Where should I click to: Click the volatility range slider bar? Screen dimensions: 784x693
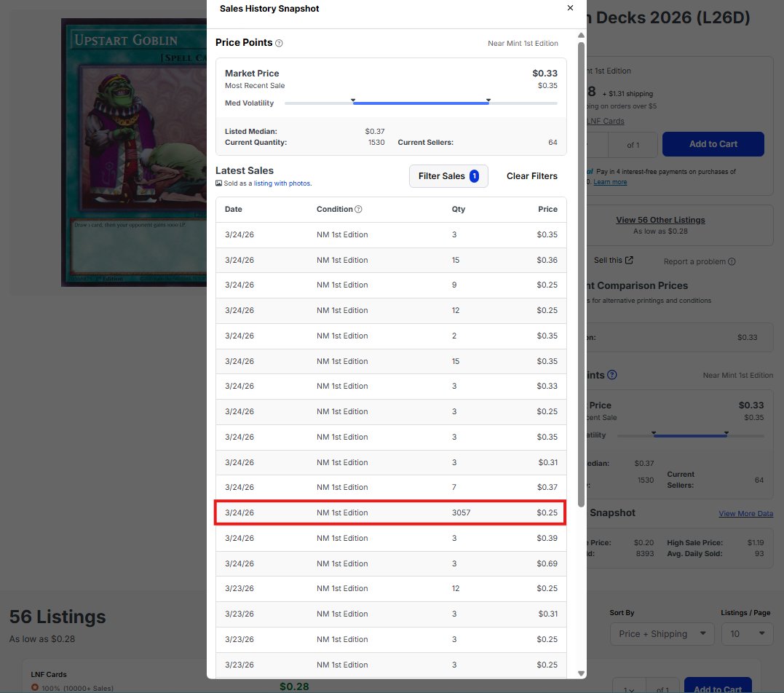[x=421, y=103]
